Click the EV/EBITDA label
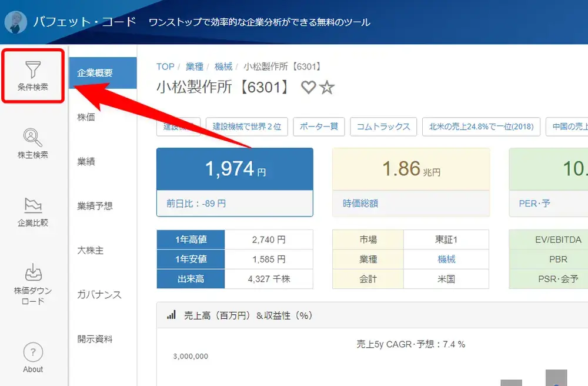Screen dimensions: 588x386 point(559,239)
